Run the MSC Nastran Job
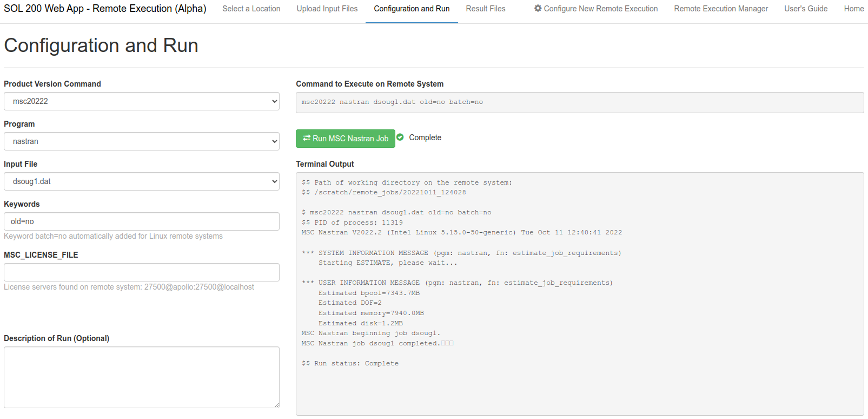868x419 pixels. 346,139
